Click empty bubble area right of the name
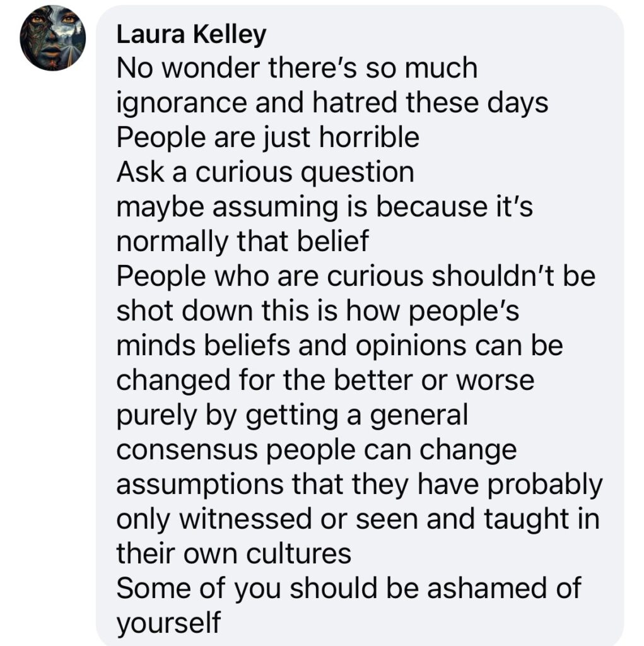 click(442, 35)
